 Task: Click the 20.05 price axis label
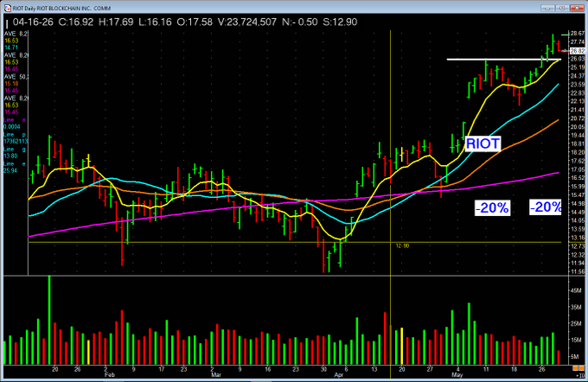click(x=577, y=127)
